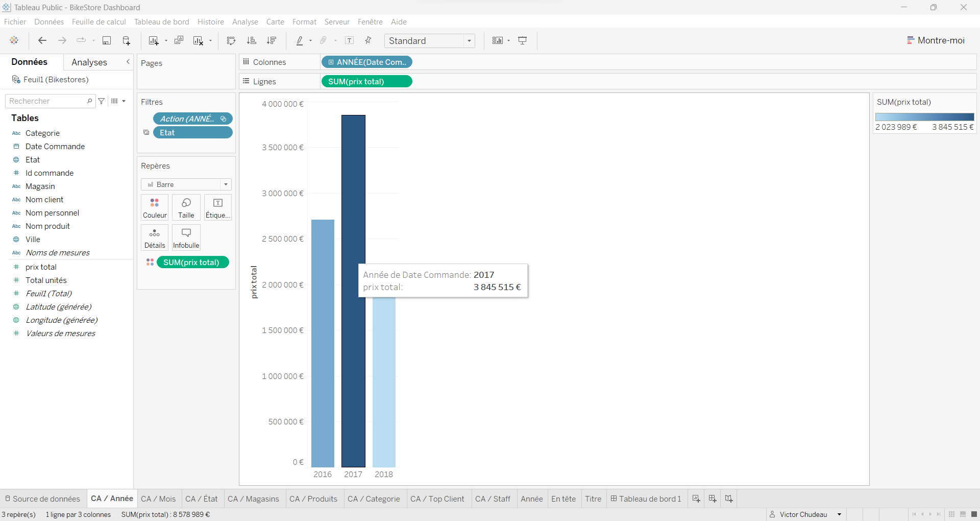The width and height of the screenshot is (980, 521).
Task: Click the Duplicate sheet icon
Action: 179,40
